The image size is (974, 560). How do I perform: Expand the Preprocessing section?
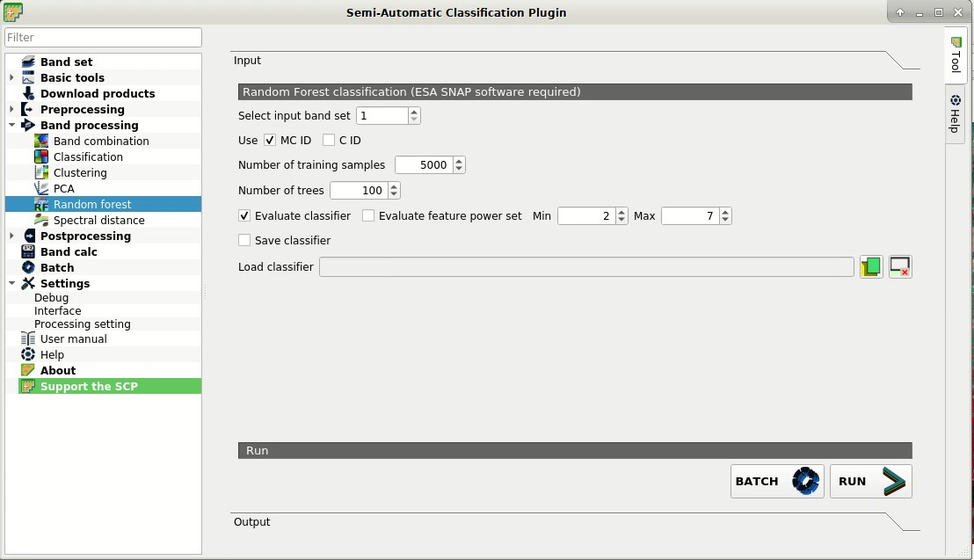coord(11,109)
